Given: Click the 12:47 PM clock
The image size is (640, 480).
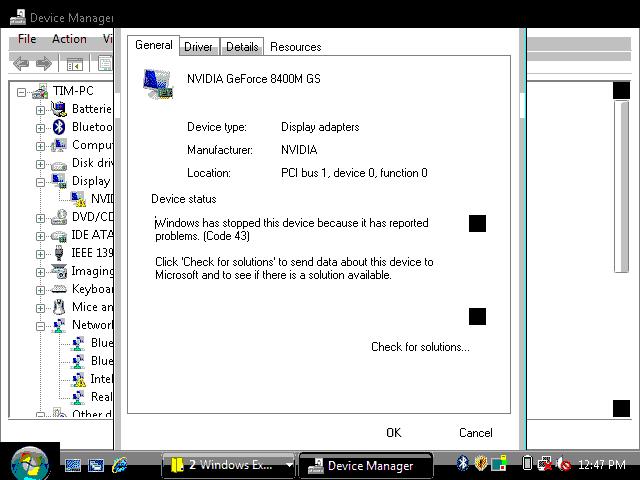Looking at the screenshot, I should pyautogui.click(x=602, y=464).
